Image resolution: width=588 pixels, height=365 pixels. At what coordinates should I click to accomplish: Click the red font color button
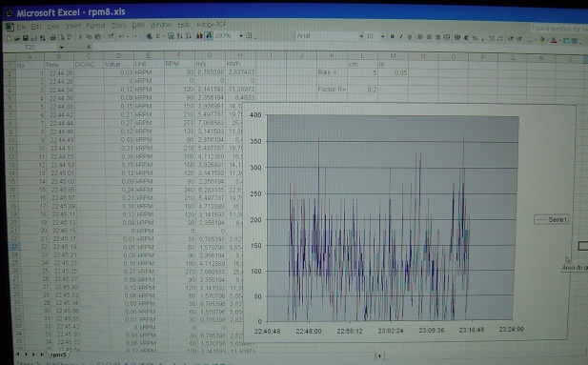point(554,40)
